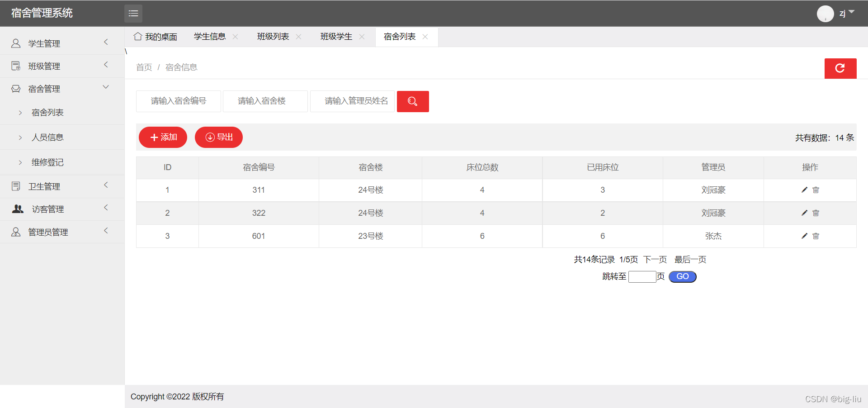The height and width of the screenshot is (408, 868).
Task: Click the red refresh button
Action: 840,68
